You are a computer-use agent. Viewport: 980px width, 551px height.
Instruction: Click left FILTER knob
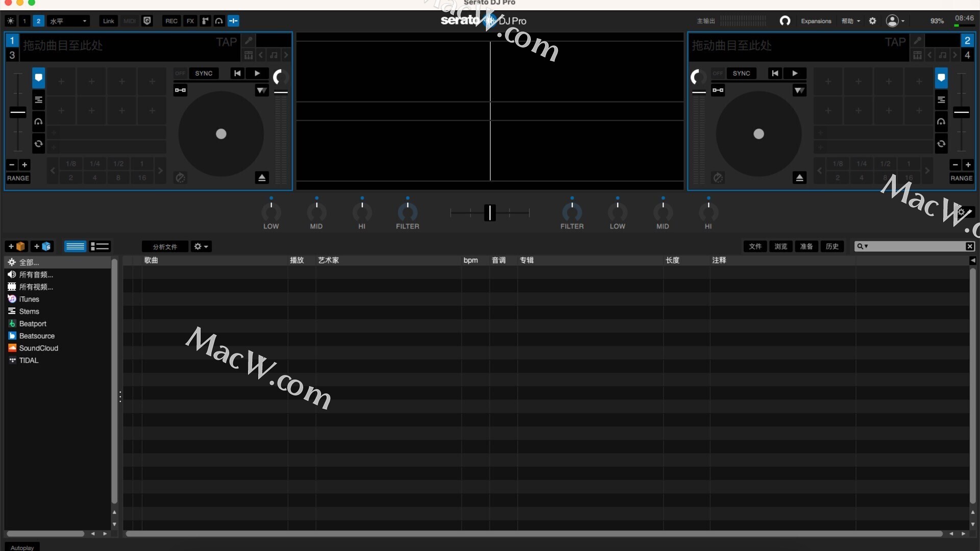(407, 211)
